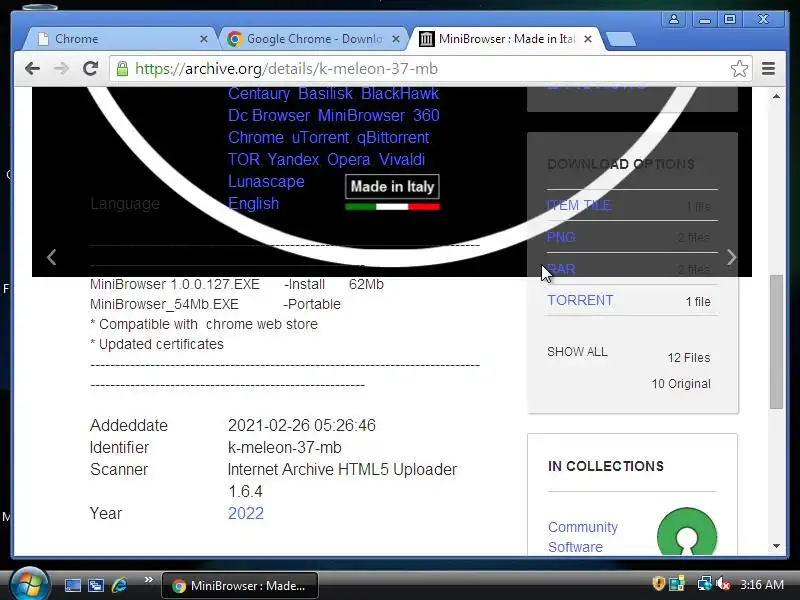The image size is (800, 600).
Task: Click the Made in Italy badge image
Action: 392,192
